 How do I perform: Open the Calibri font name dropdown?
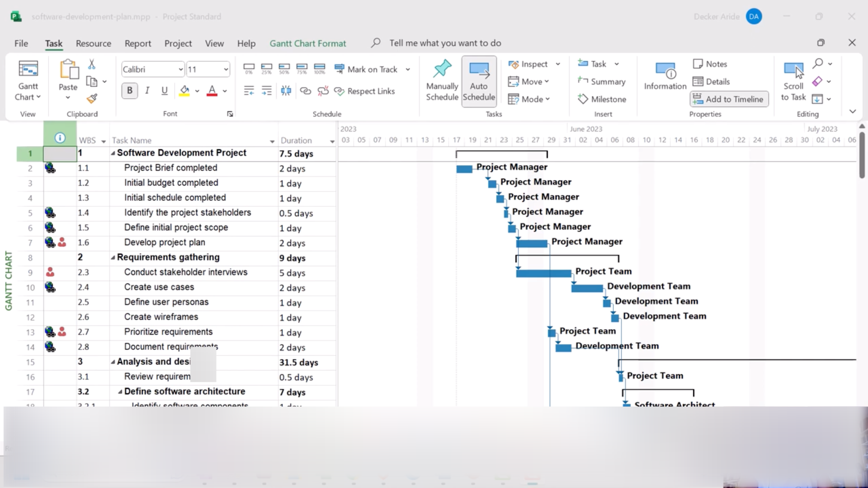pyautogui.click(x=180, y=69)
